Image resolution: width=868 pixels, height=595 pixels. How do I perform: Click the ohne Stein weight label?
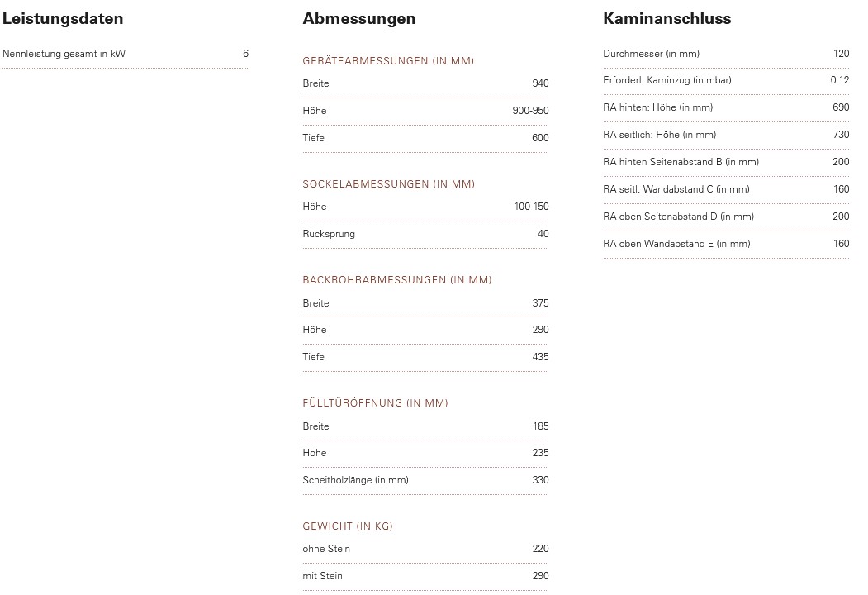[326, 549]
